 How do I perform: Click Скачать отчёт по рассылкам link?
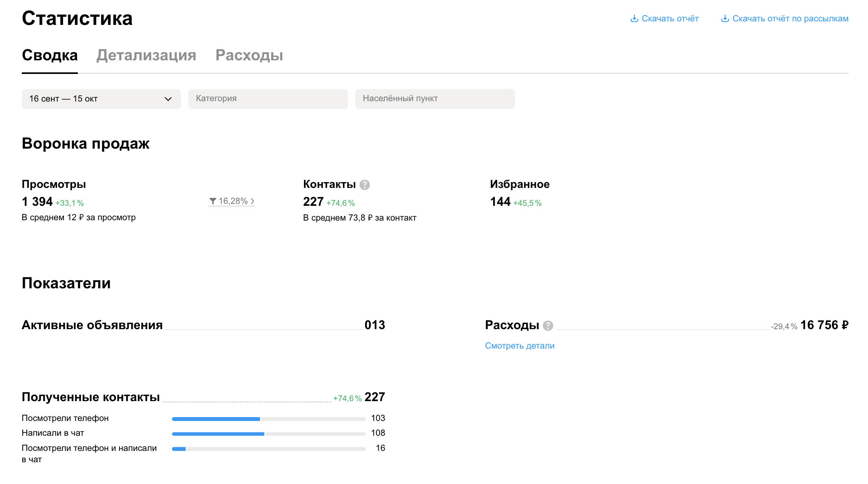click(790, 19)
